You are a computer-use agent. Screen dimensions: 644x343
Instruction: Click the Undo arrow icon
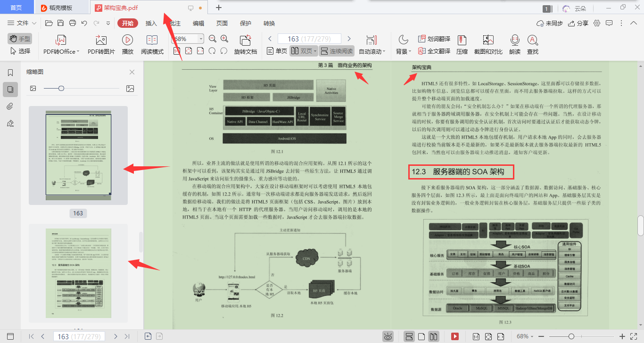(84, 23)
